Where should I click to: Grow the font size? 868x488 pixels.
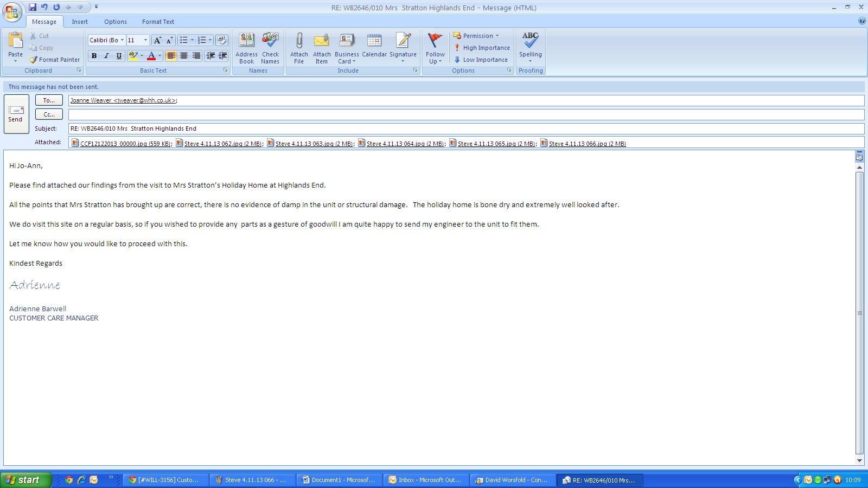tap(157, 40)
